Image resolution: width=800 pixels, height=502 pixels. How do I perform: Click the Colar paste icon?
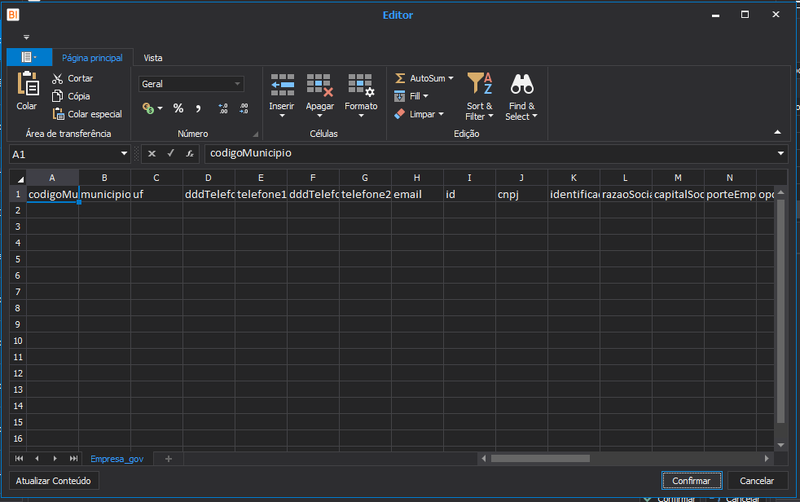pos(28,84)
